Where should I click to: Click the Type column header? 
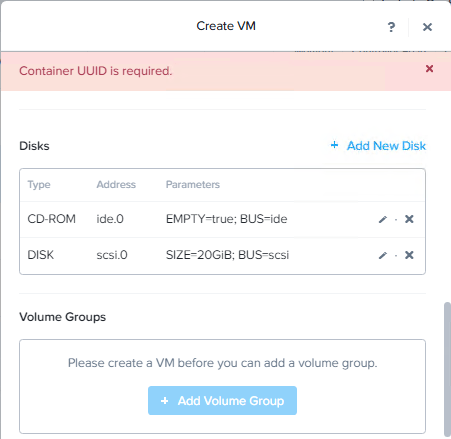[x=39, y=185]
